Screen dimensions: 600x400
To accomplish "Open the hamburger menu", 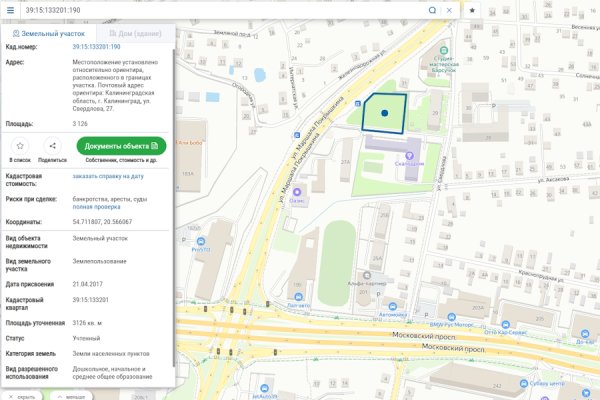I will pos(10,9).
